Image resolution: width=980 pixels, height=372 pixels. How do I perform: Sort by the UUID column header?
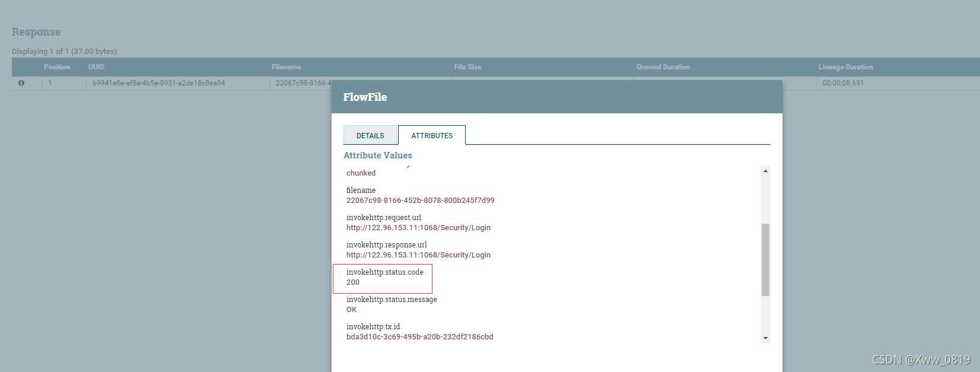click(96, 67)
